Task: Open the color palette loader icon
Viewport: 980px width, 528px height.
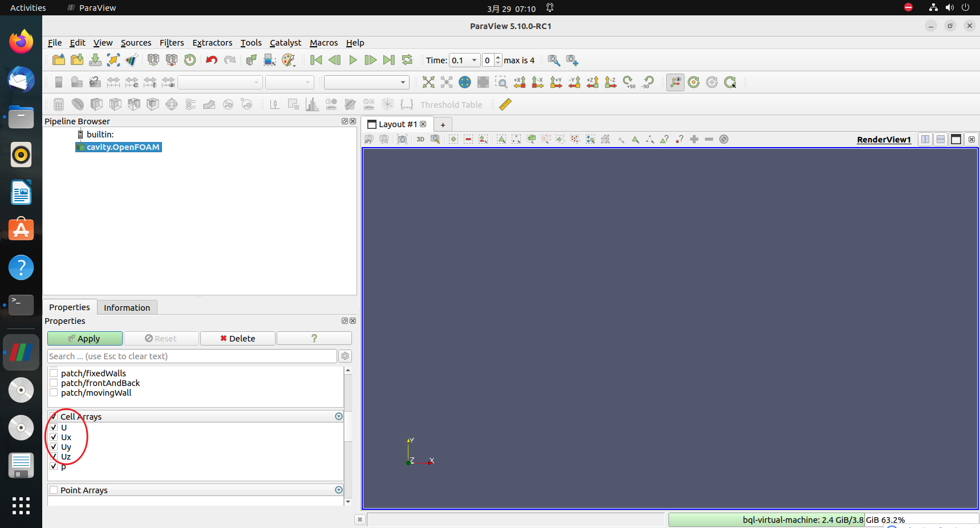Action: [289, 60]
